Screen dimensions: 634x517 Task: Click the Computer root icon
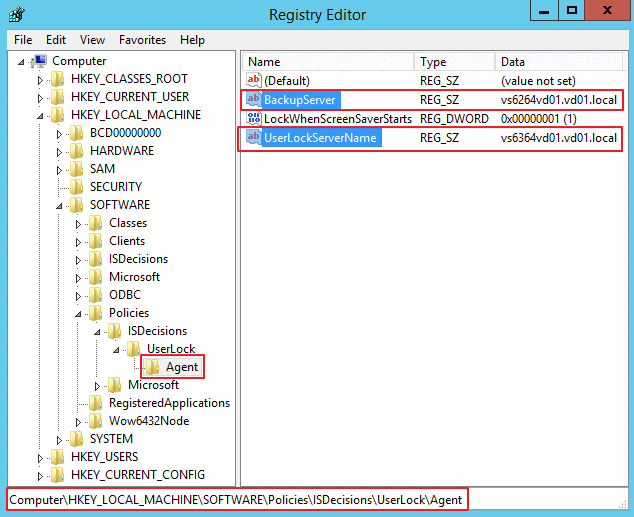[x=40, y=61]
